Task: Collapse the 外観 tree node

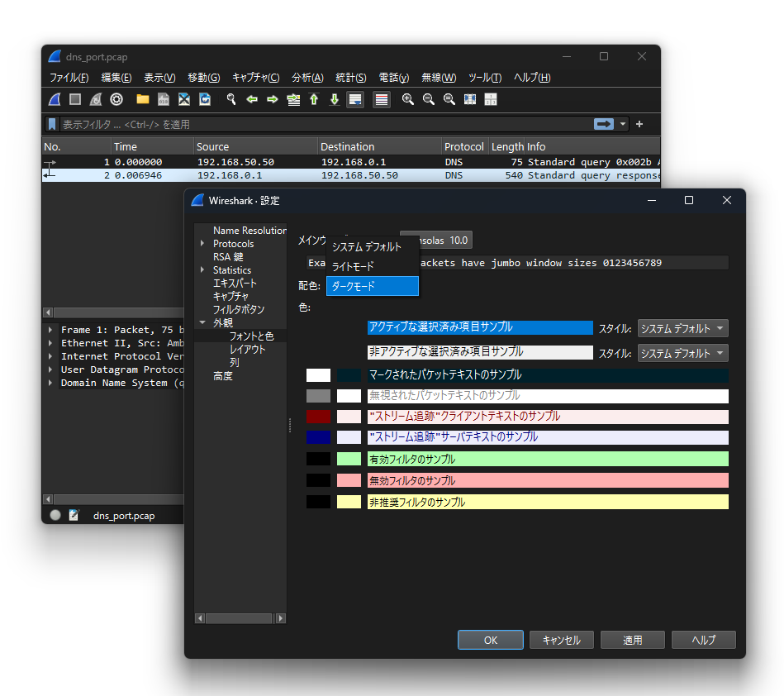Action: pyautogui.click(x=202, y=322)
